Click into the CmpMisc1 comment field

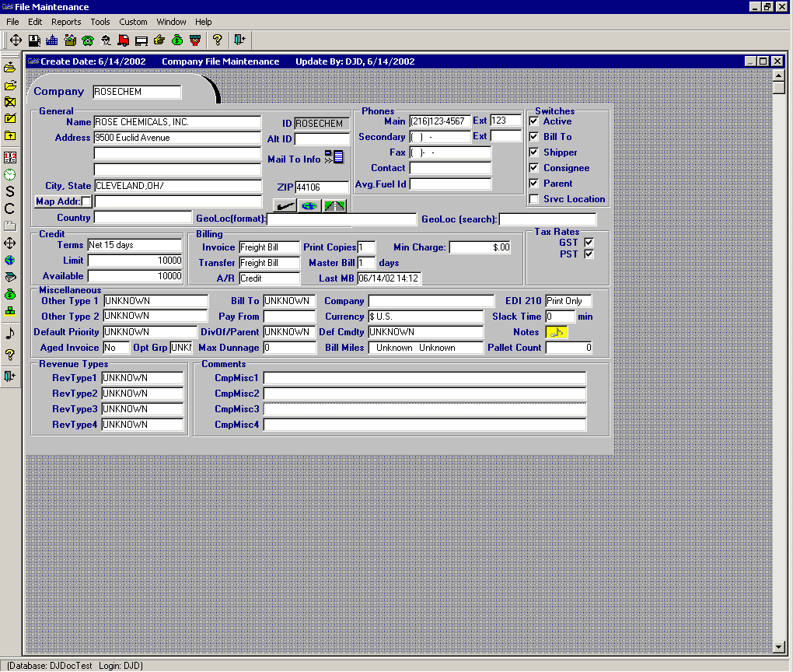[424, 378]
